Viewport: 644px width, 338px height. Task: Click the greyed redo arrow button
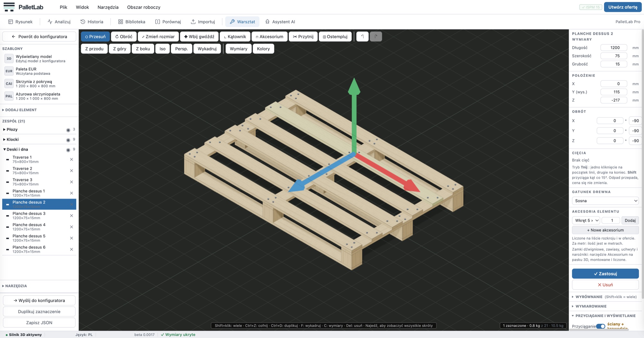click(376, 36)
